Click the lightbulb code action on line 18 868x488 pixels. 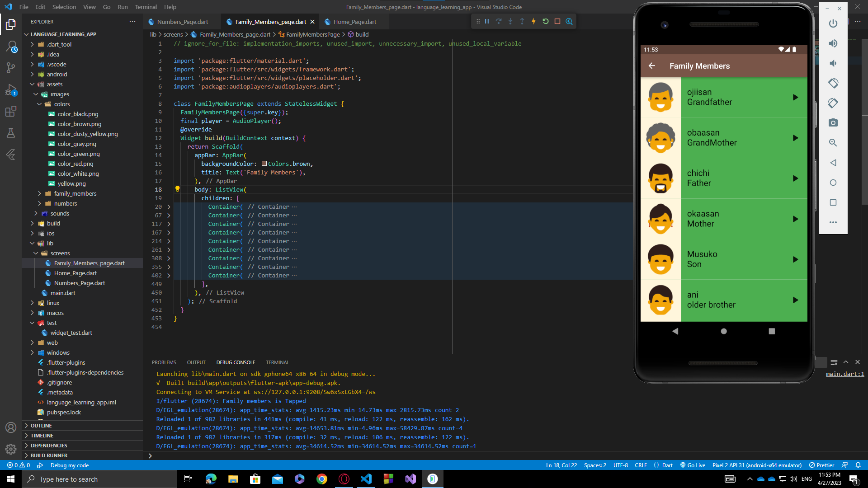[177, 189]
